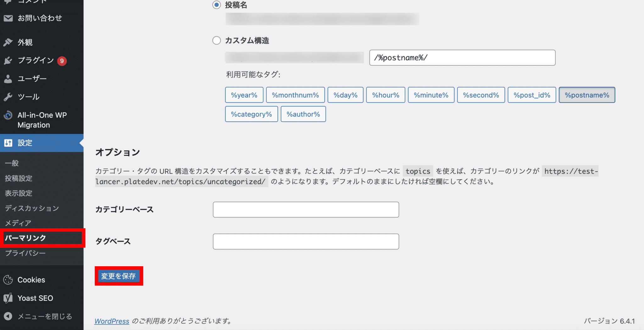Image resolution: width=644 pixels, height=330 pixels.
Task: Select the 投稿名 radio button
Action: pos(216,5)
